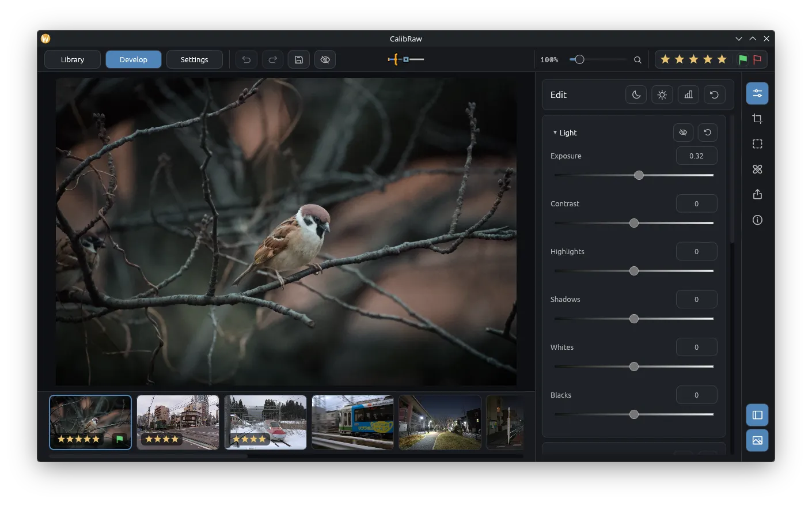812x506 pixels.
Task: Toggle the before/after eye icon in toolbar
Action: 325,59
